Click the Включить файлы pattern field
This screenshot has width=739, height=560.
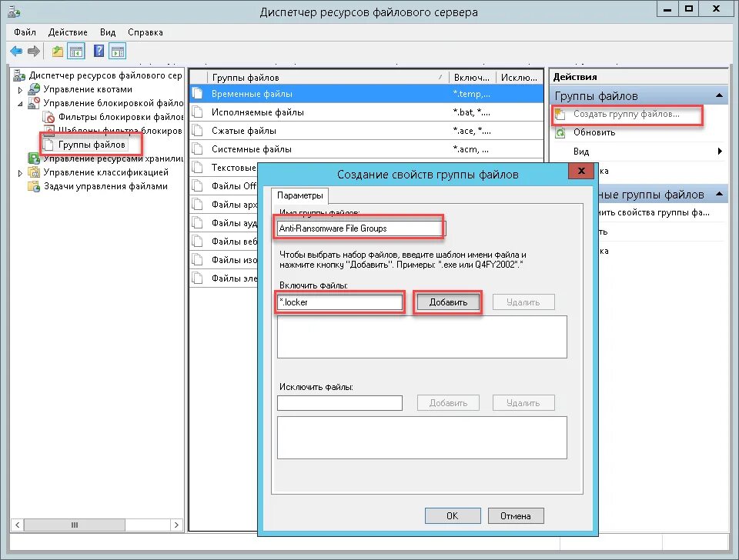(339, 302)
